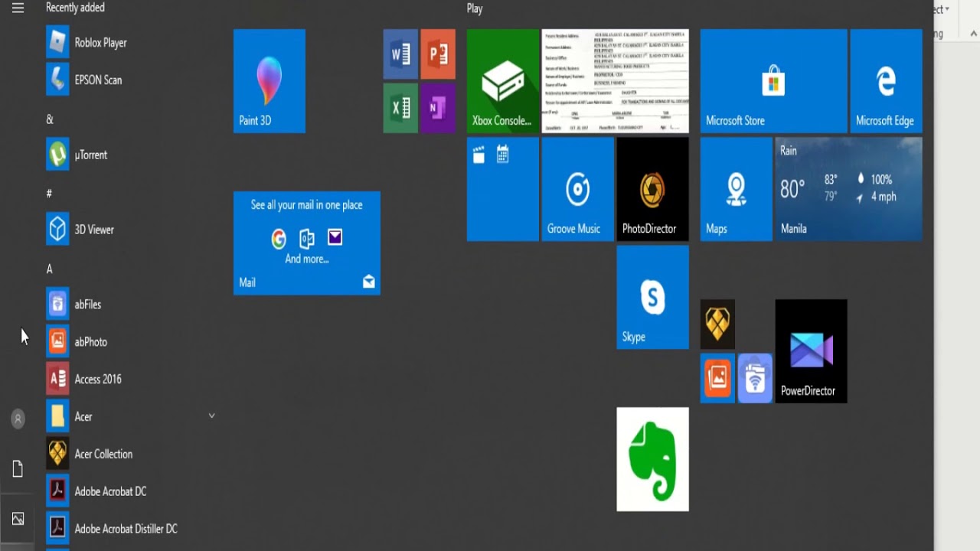Screen dimensions: 980x551
Task: Open the Paint 3D tile
Action: tap(269, 81)
